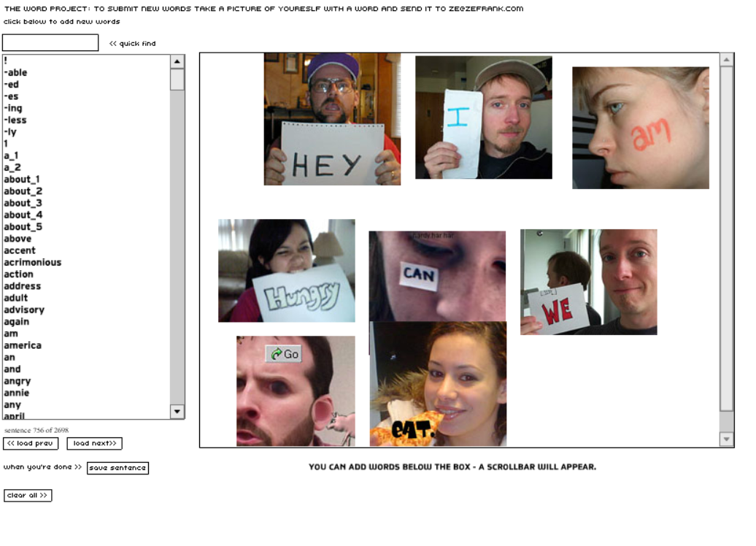This screenshot has height=546, width=756.
Task: Click the 'Hungry' sign photo
Action: click(x=286, y=271)
